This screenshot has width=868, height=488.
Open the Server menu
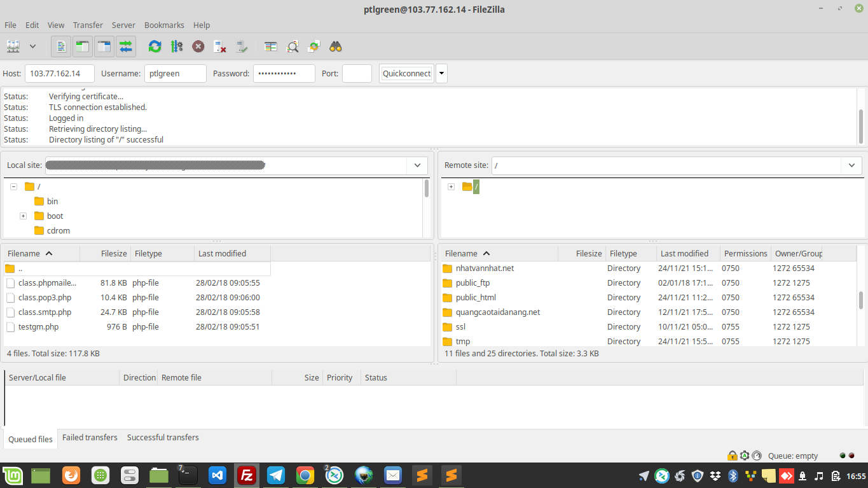pos(123,25)
